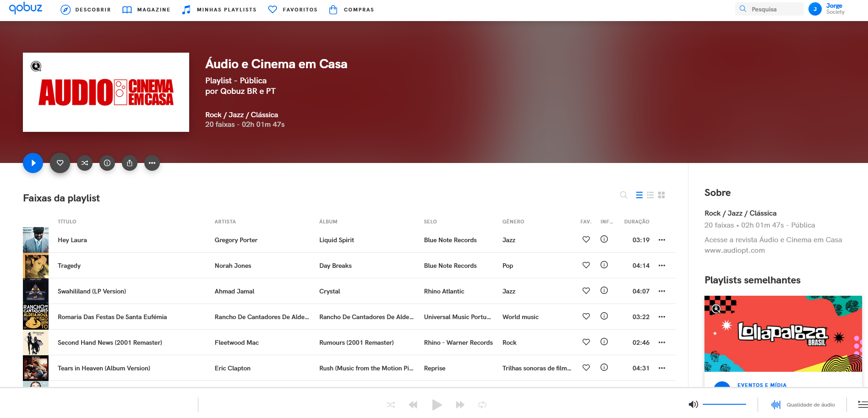The height and width of the screenshot is (418, 868).
Task: Open Jorge's account menu
Action: (827, 9)
